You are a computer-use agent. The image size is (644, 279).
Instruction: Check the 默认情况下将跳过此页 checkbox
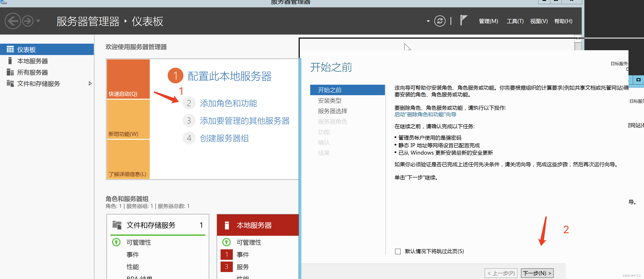click(398, 251)
